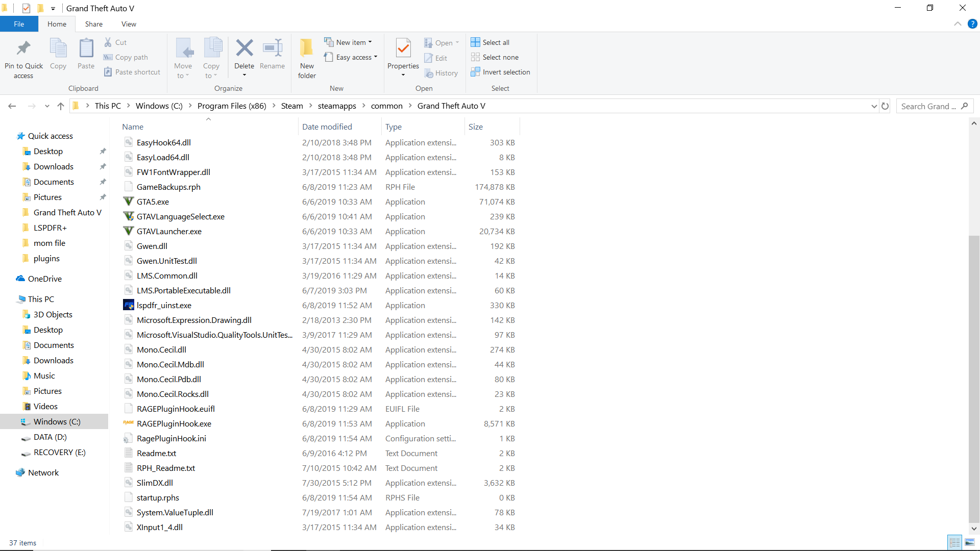Expand address bar history dropdown
Image resolution: width=980 pixels, height=551 pixels.
[874, 106]
